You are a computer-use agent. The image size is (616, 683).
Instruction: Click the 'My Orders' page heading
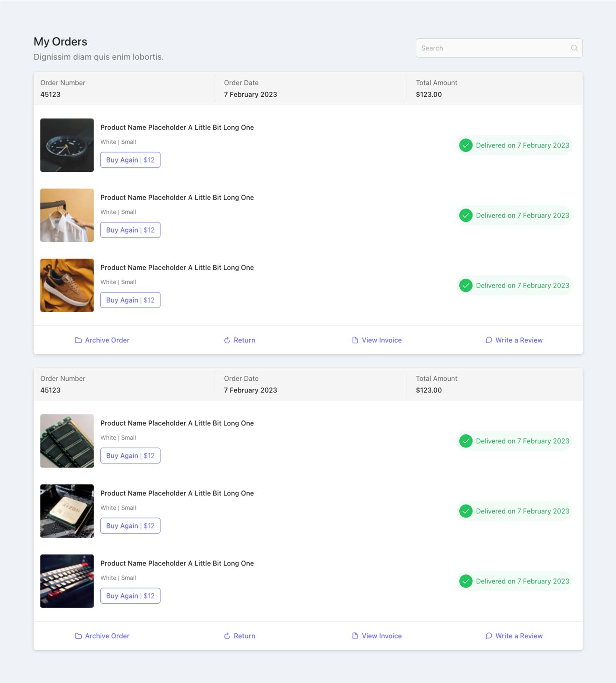pyautogui.click(x=60, y=42)
